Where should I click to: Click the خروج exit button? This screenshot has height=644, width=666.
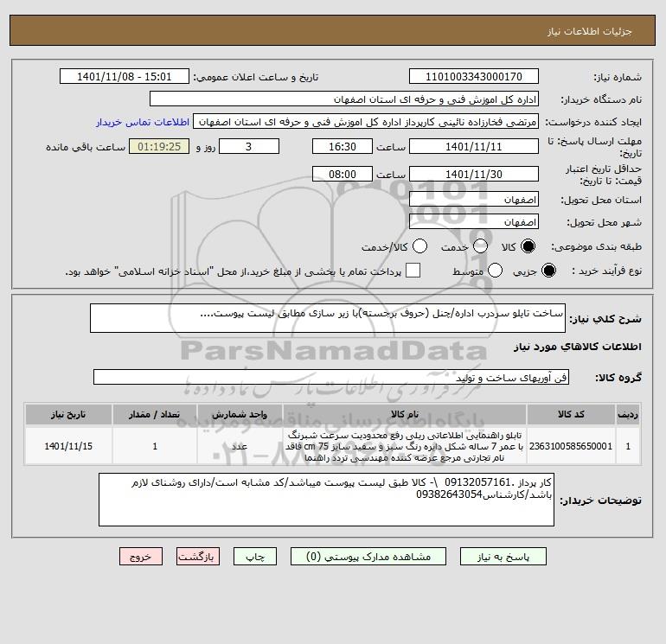pyautogui.click(x=141, y=557)
